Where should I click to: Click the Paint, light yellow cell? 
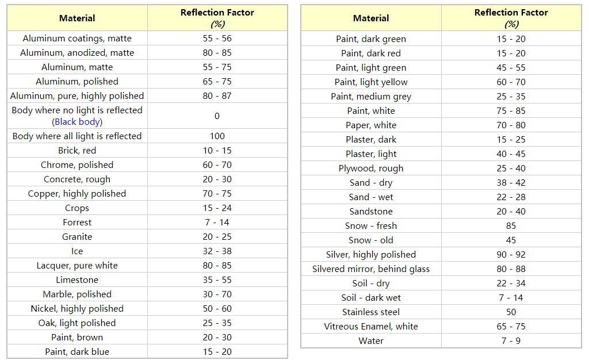coord(371,82)
